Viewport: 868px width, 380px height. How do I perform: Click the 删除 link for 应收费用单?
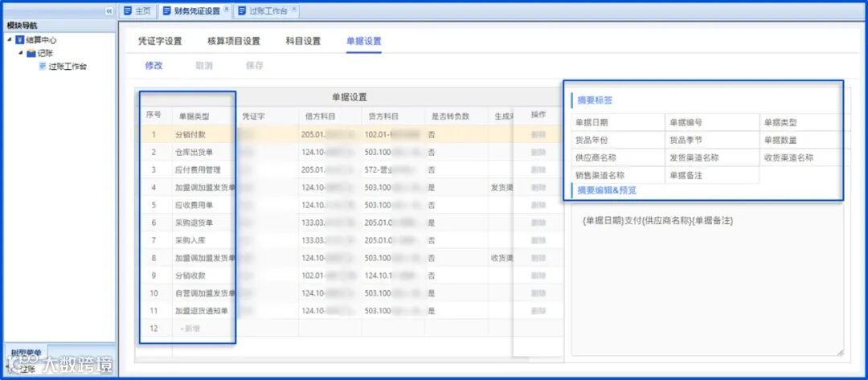pyautogui.click(x=538, y=205)
